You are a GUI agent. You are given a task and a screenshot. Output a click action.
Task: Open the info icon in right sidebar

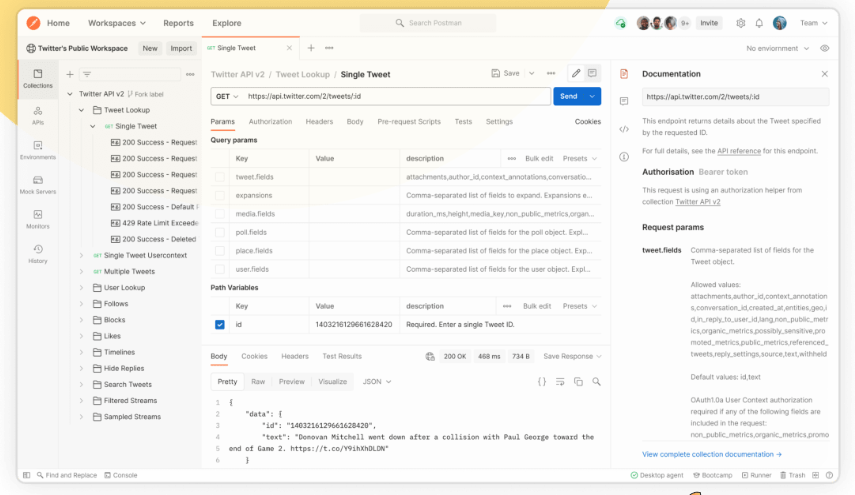coord(624,157)
